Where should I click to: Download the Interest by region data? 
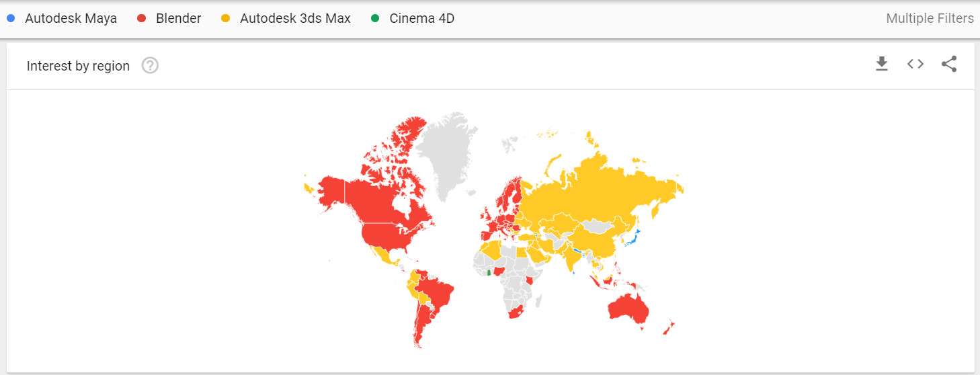tap(881, 65)
